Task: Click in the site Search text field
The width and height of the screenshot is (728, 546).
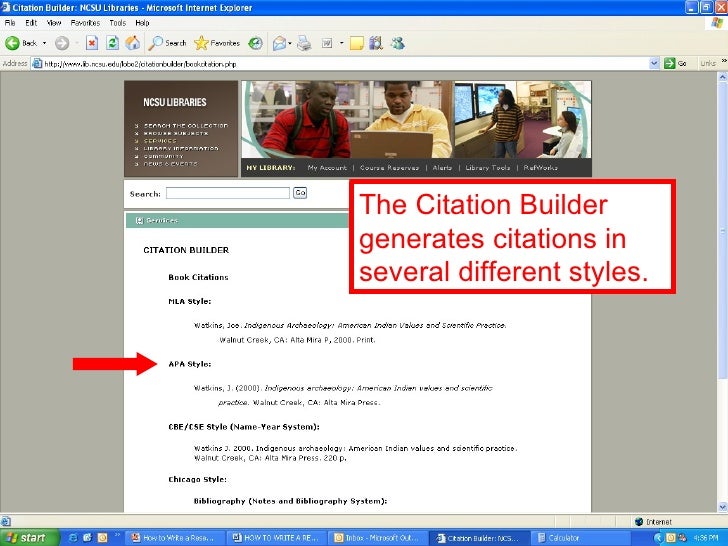Action: tap(228, 193)
